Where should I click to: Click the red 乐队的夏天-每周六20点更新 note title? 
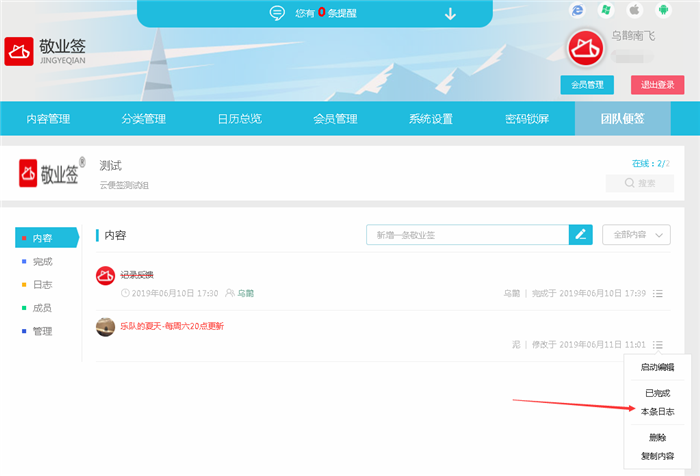click(x=172, y=326)
